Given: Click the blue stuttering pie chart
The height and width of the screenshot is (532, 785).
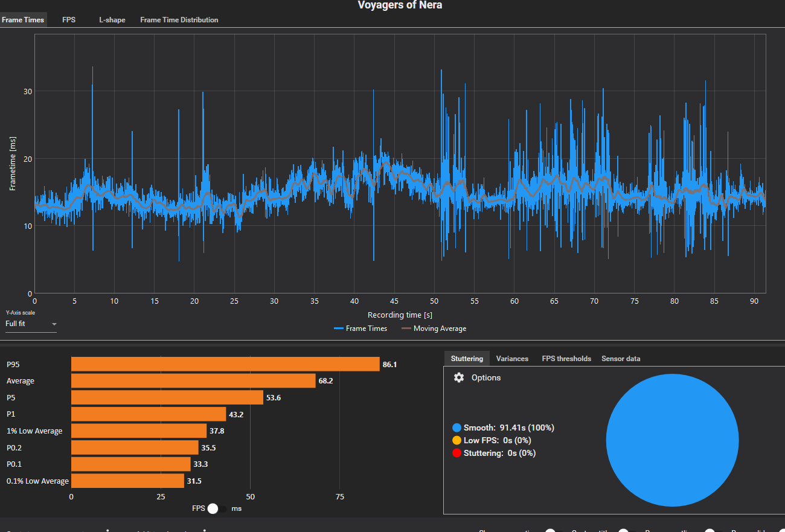Looking at the screenshot, I should coord(672,440).
